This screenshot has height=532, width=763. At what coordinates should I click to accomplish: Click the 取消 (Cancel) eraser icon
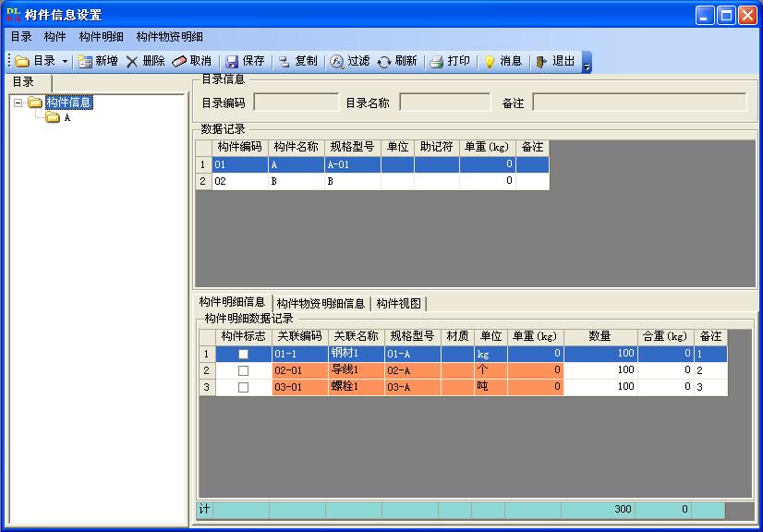click(x=179, y=62)
